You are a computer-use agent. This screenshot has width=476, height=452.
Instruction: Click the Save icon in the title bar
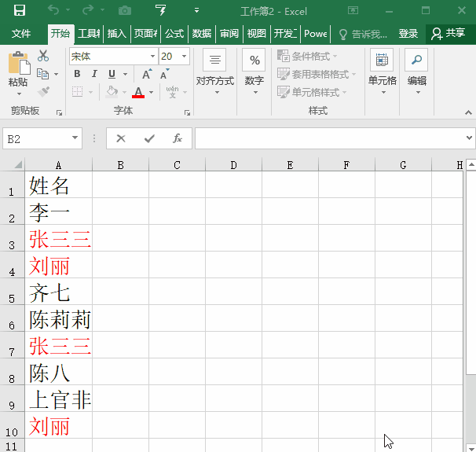(x=20, y=10)
